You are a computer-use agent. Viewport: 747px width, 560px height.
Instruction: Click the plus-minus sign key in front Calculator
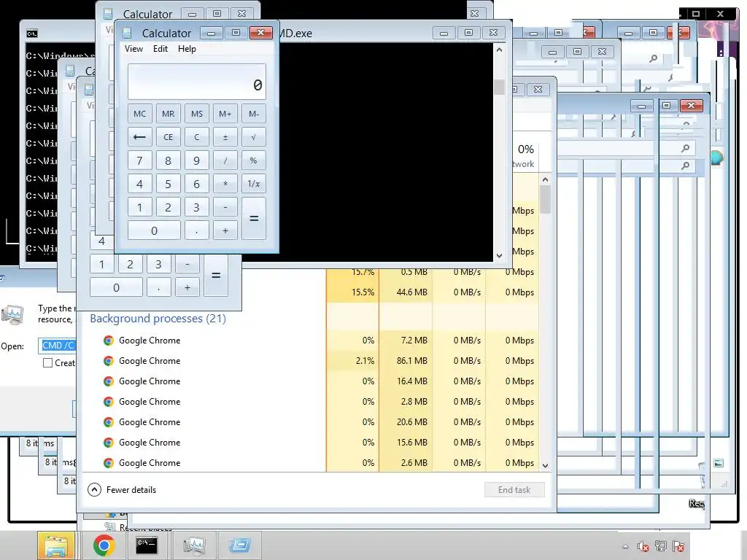click(225, 137)
